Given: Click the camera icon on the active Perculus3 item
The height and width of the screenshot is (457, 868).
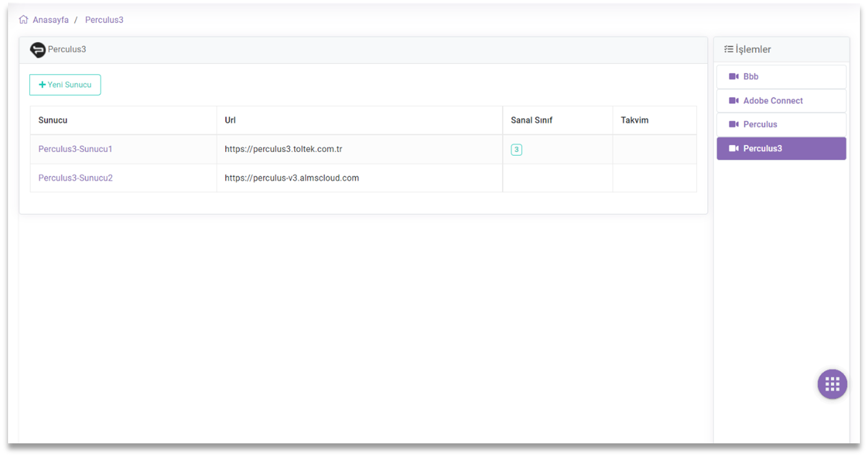Looking at the screenshot, I should click(x=733, y=148).
